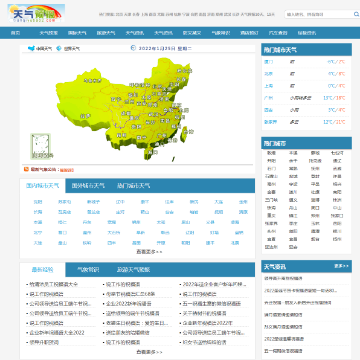Click the 天气预报 site logo

pos(36,13)
